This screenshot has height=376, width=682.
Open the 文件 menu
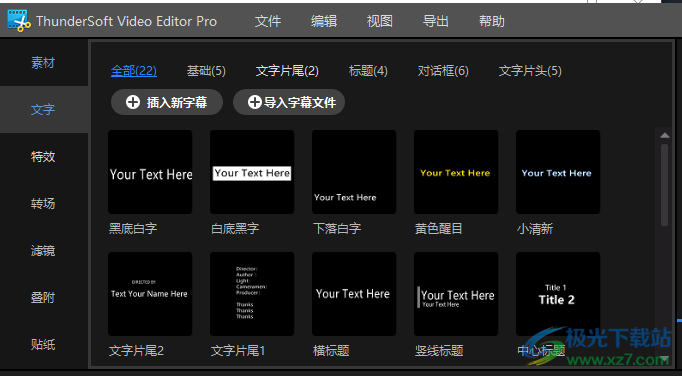(267, 21)
